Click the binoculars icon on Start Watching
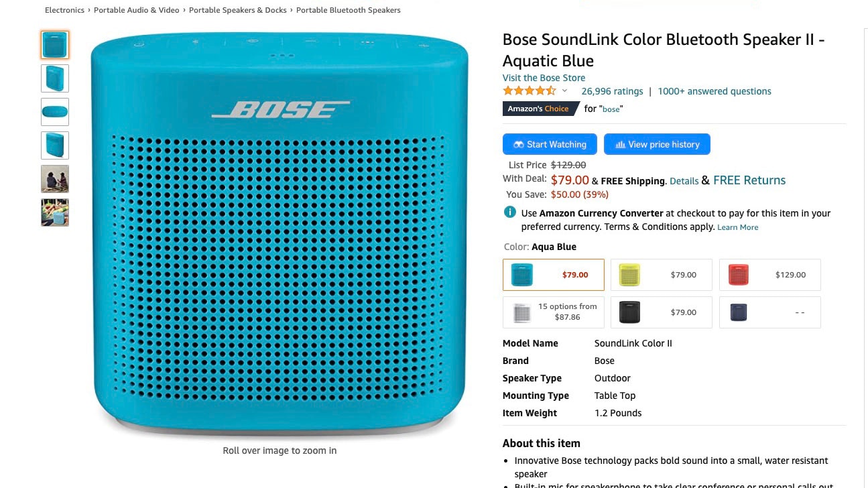Screen dimensions: 868x488 pos(518,145)
